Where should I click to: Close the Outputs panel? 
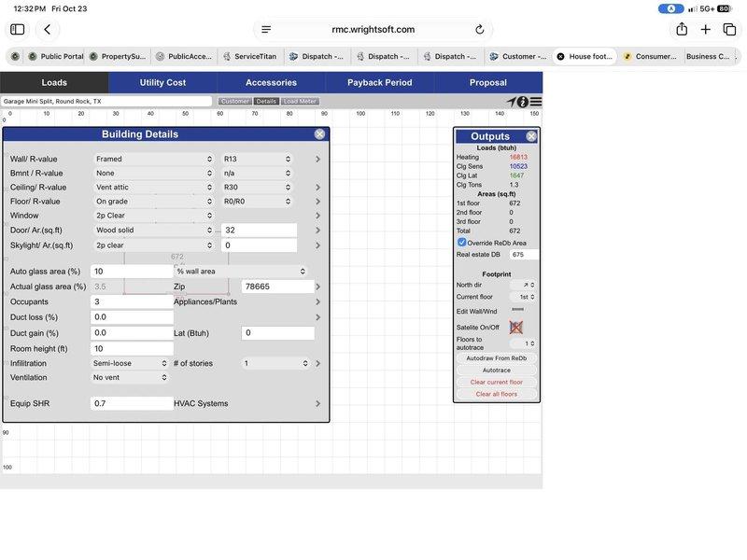click(x=531, y=136)
